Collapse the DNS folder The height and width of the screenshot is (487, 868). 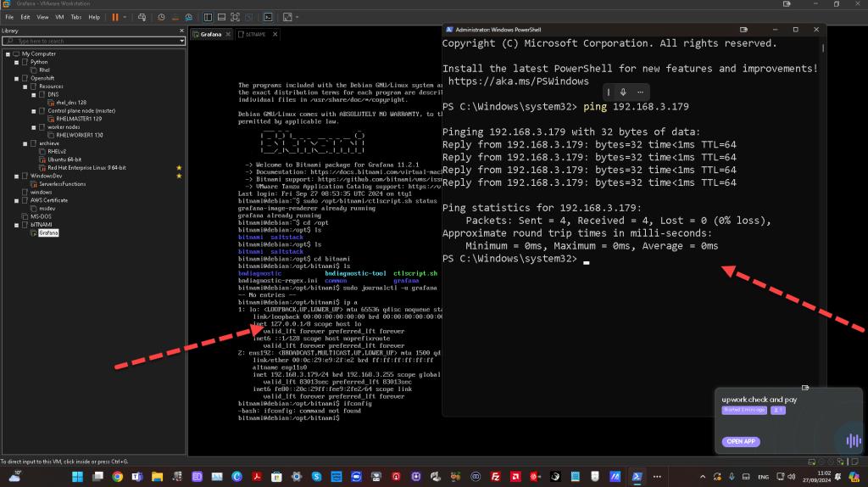pos(34,95)
